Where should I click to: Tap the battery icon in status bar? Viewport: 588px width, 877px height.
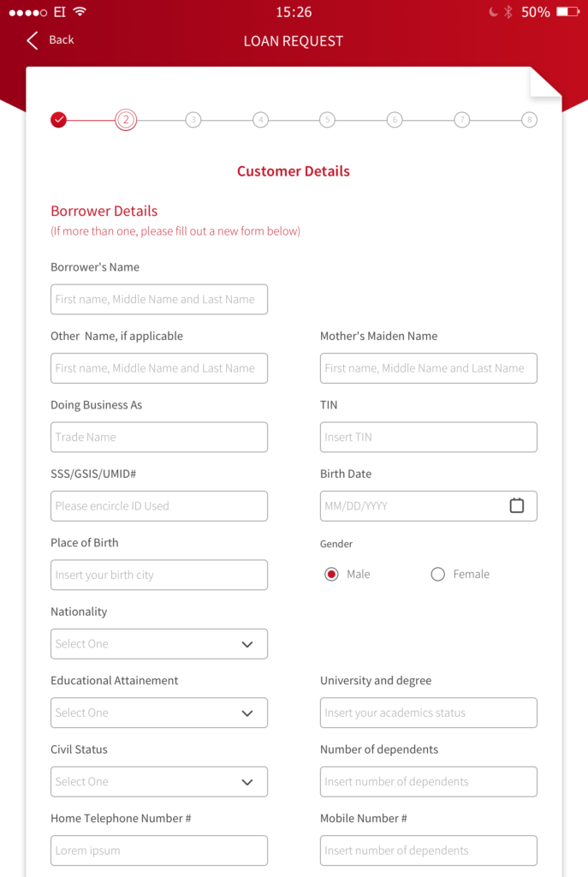coord(567,12)
